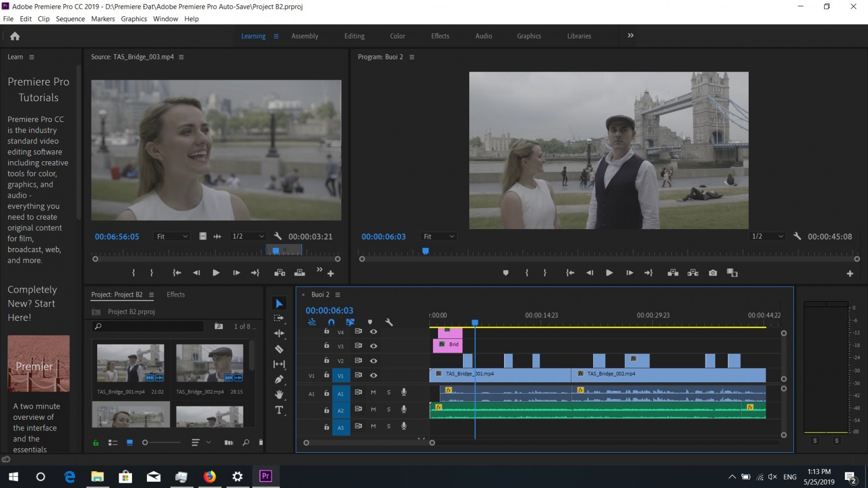Open Program monitor playback resolution dropdown

click(x=767, y=236)
